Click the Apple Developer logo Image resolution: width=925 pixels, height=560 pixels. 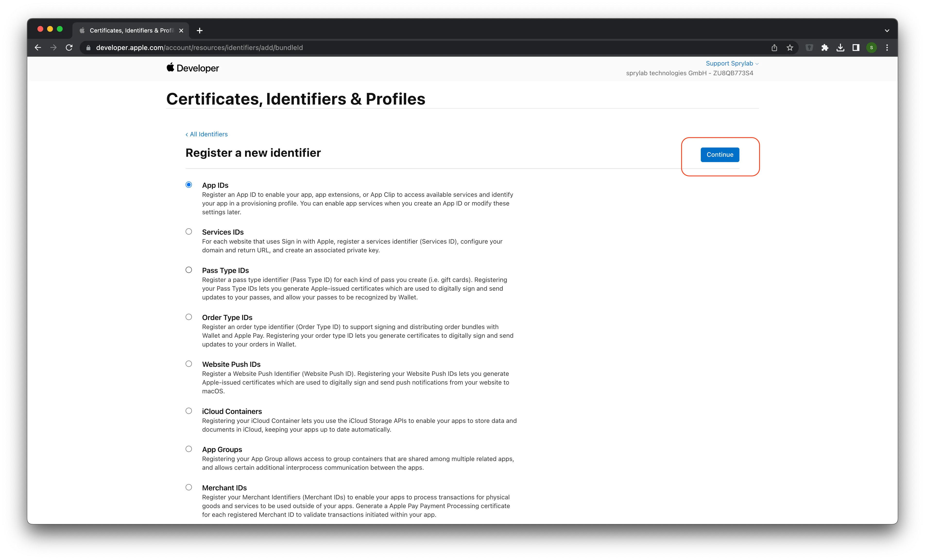193,68
